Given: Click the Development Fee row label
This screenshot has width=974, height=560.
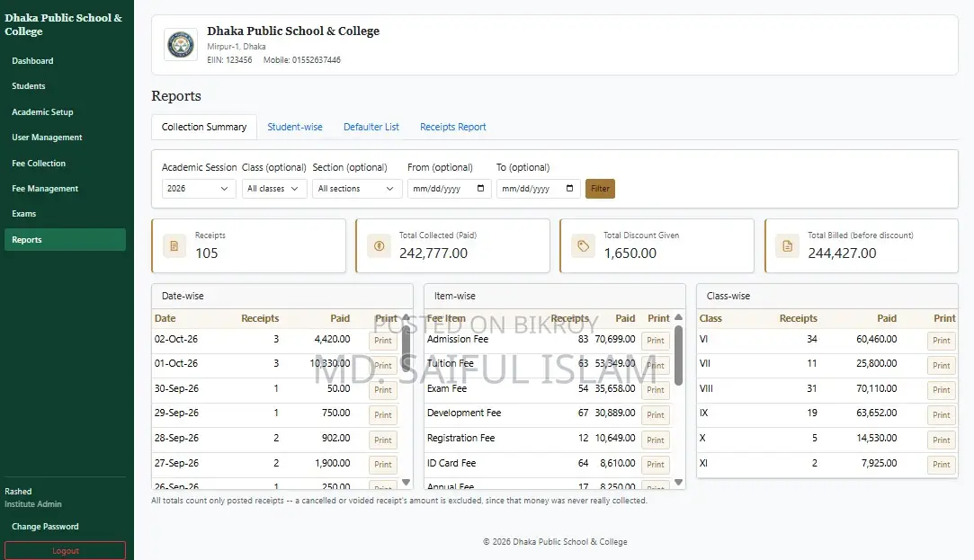Looking at the screenshot, I should coord(464,413).
